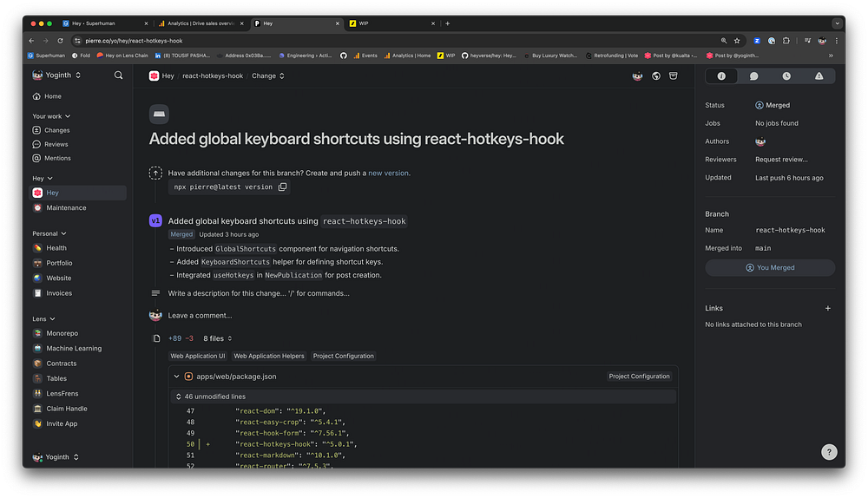
Task: Open the Change dropdown in the breadcrumb
Action: [x=267, y=76]
